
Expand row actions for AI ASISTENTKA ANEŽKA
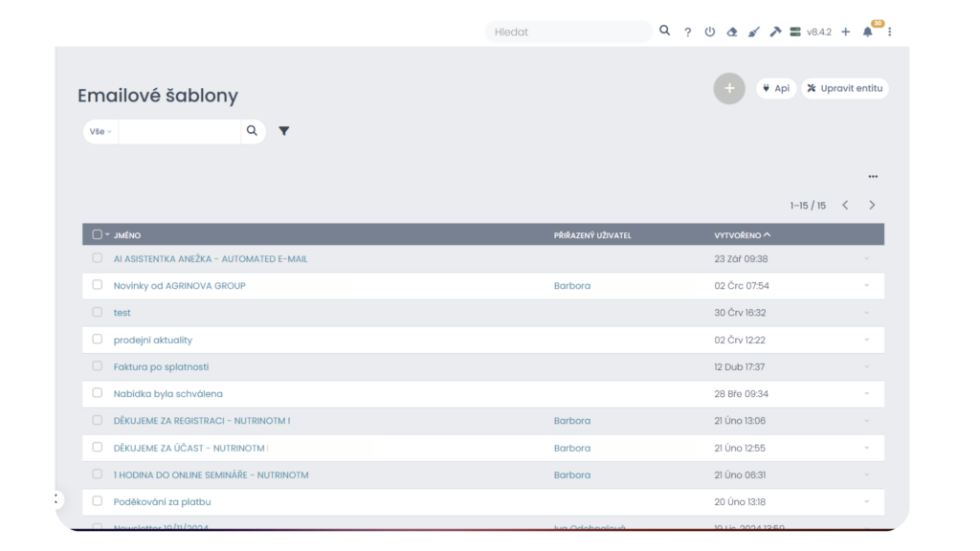867,259
